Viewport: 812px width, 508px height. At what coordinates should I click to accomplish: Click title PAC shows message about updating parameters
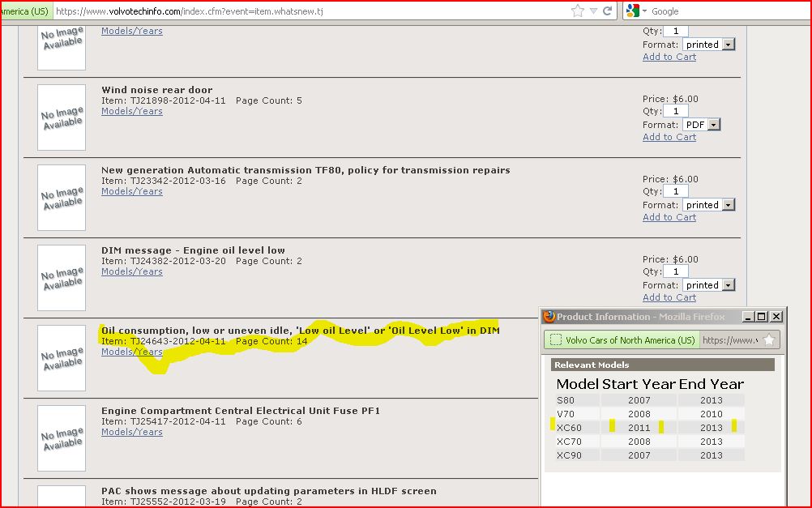click(x=269, y=492)
